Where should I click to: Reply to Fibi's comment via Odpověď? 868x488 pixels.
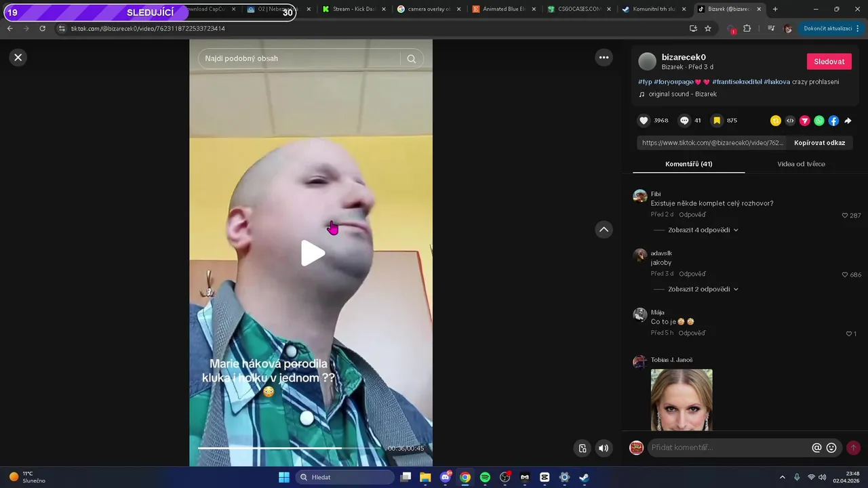(x=692, y=215)
